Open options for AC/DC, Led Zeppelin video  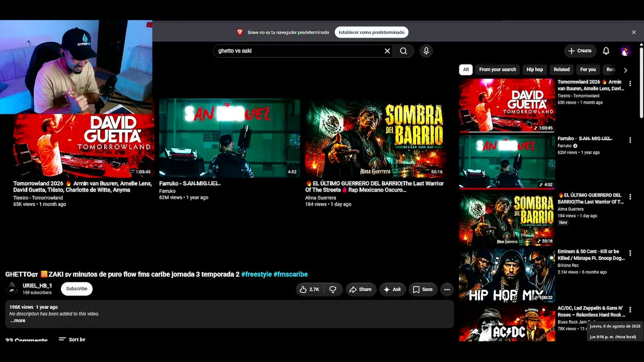(x=630, y=310)
